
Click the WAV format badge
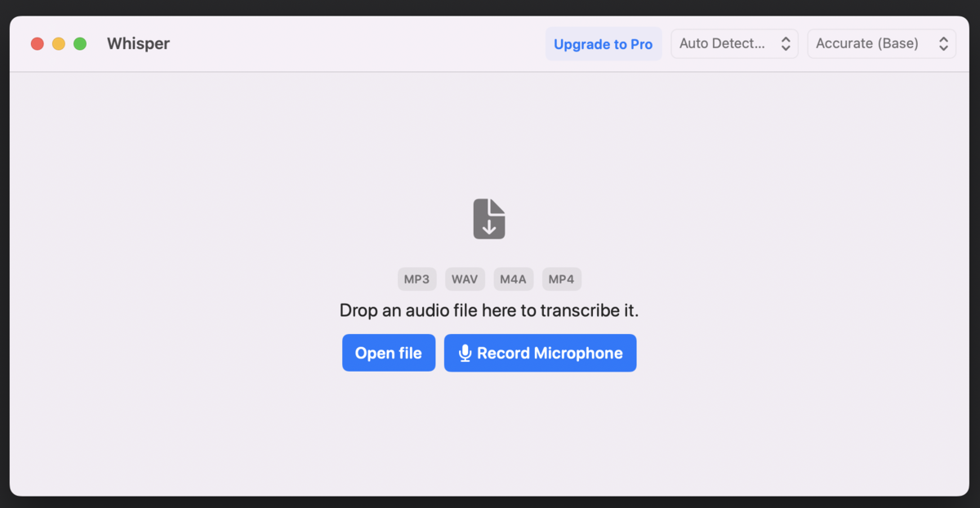465,279
